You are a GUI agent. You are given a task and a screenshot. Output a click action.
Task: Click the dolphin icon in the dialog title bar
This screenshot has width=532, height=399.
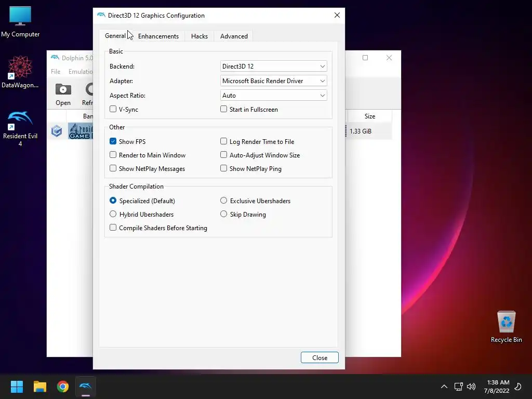click(101, 15)
